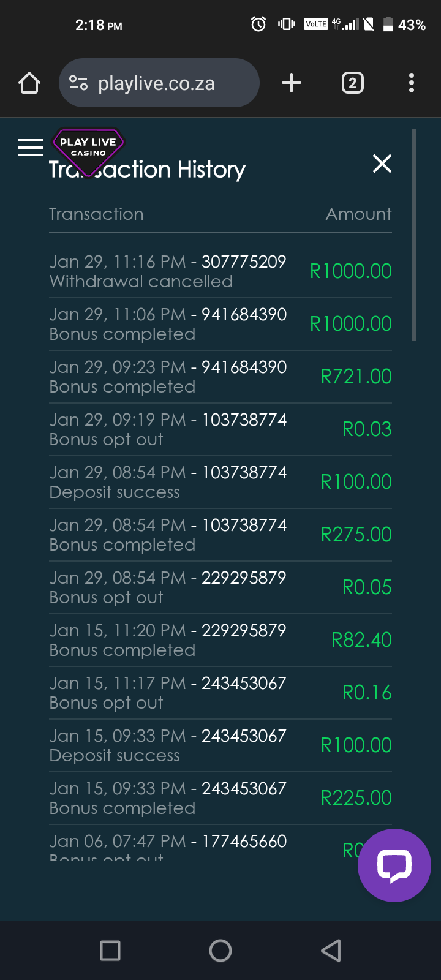441x980 pixels.
Task: Open a new browser tab
Action: tap(292, 83)
